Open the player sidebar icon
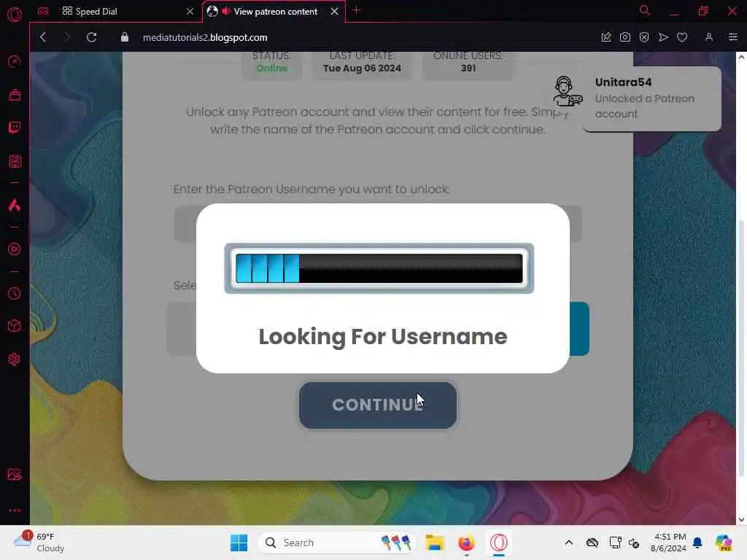This screenshot has width=747, height=560. point(15,249)
